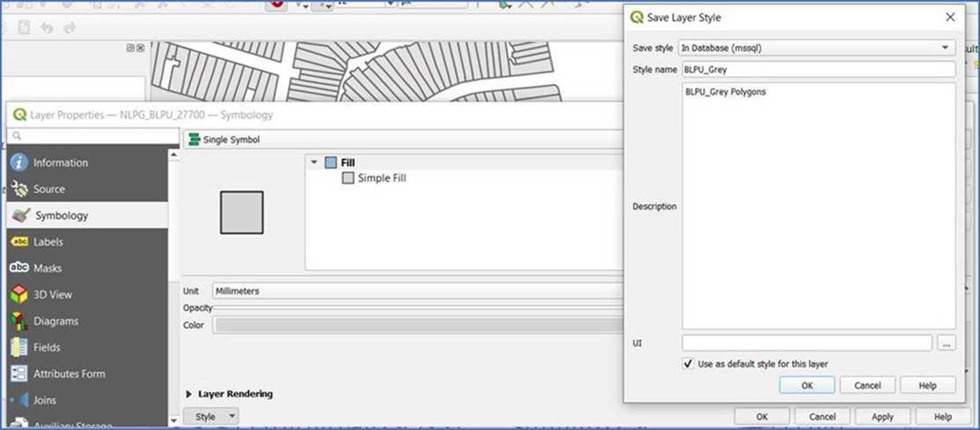Open the Unit Millimeters dropdown
Viewport: 980px width, 430px height.
tap(417, 291)
